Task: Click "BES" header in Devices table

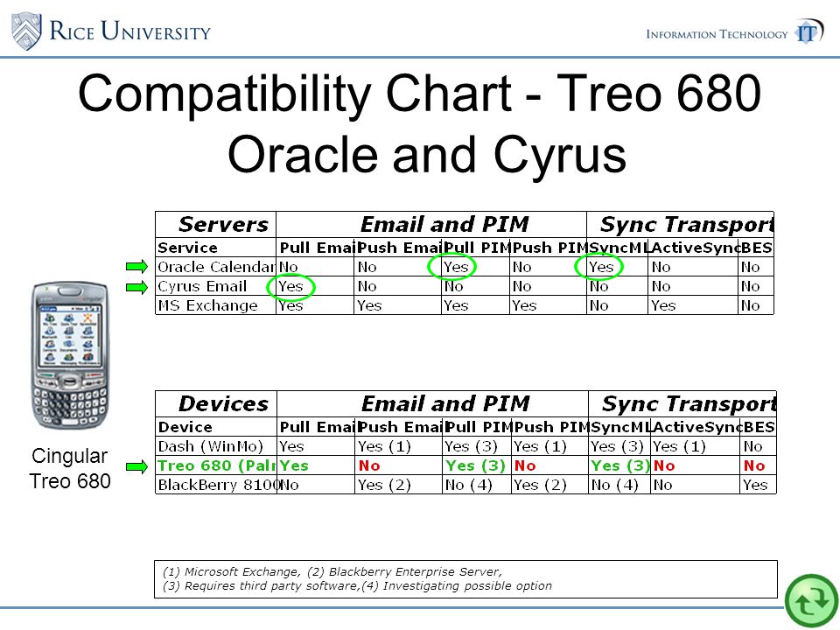Action: [x=759, y=427]
